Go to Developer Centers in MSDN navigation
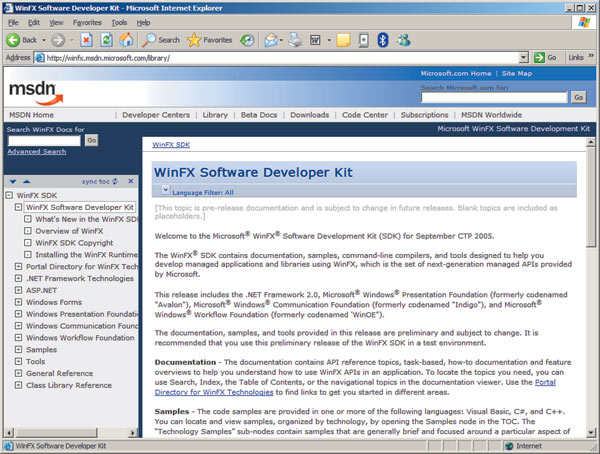 pyautogui.click(x=156, y=115)
